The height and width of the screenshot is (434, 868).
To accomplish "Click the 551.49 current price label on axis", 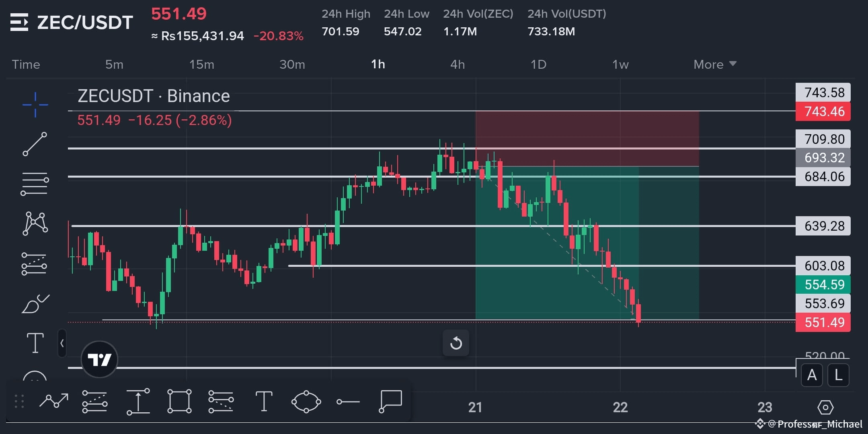I will (823, 322).
